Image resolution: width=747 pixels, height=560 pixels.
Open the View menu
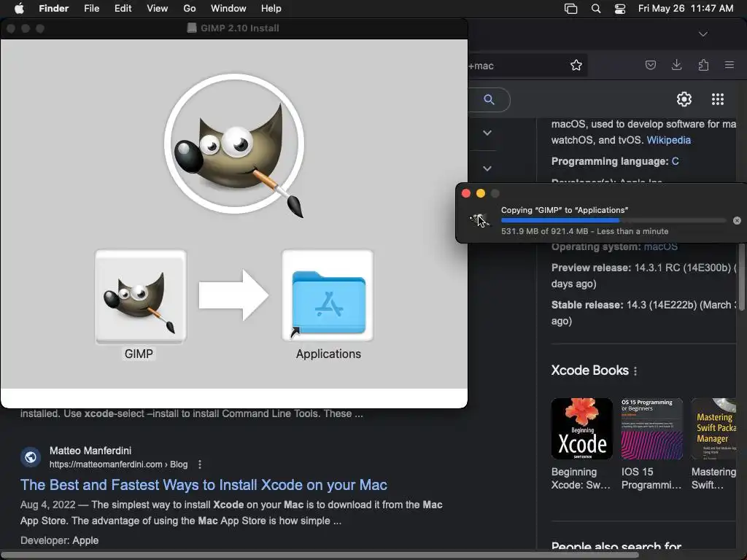tap(158, 8)
